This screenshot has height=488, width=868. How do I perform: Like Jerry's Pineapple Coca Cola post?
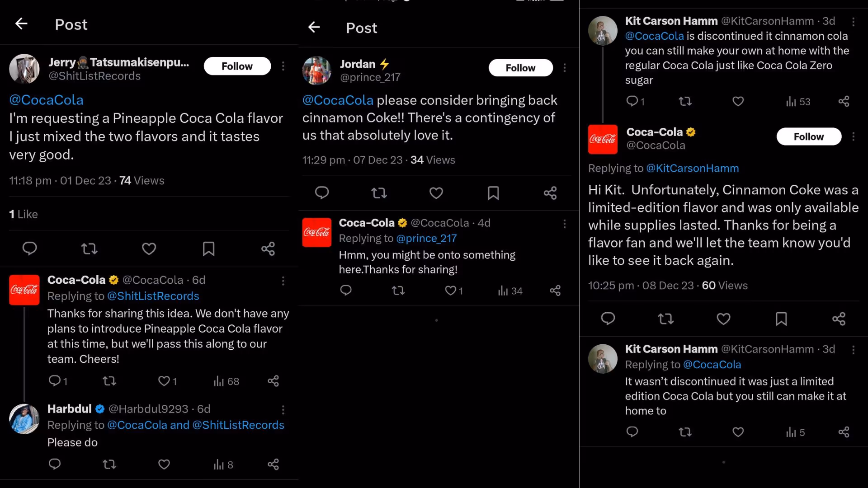coord(149,249)
